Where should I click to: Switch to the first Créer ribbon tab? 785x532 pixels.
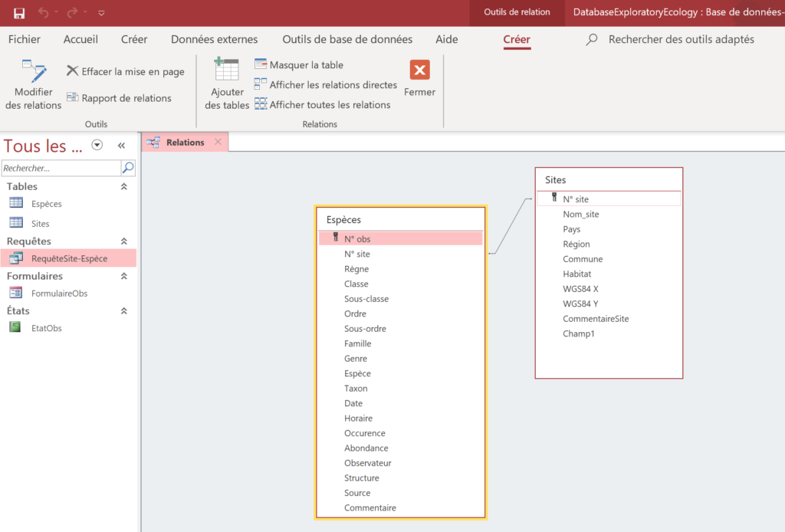tap(134, 40)
